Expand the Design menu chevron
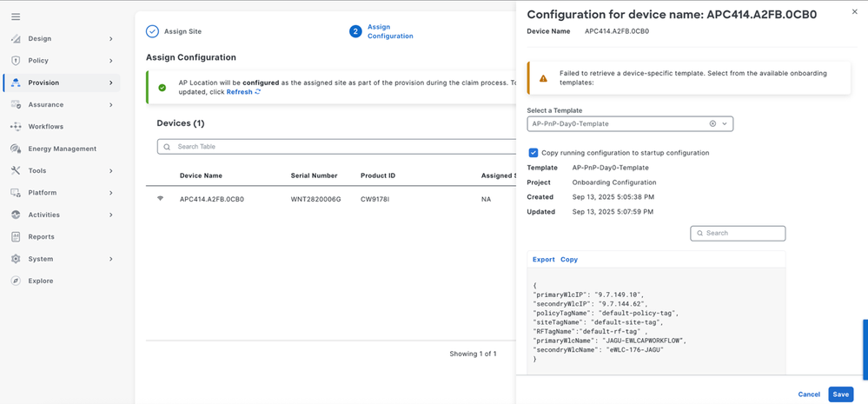The height and width of the screenshot is (404, 868). (110, 39)
